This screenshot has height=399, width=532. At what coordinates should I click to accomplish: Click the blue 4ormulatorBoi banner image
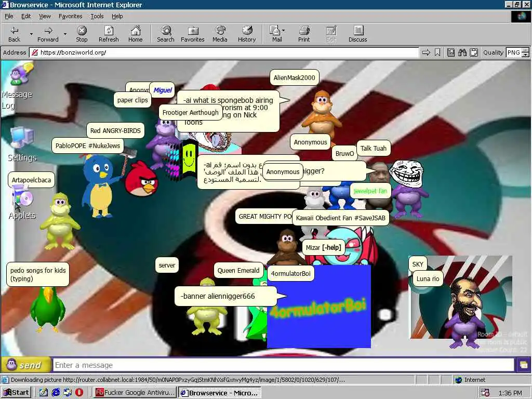click(x=318, y=307)
